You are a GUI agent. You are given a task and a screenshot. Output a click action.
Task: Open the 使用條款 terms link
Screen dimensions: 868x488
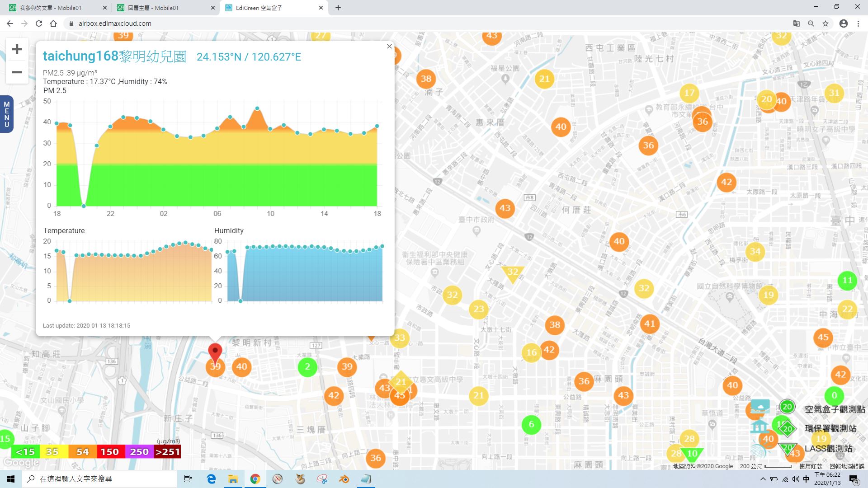pyautogui.click(x=811, y=466)
